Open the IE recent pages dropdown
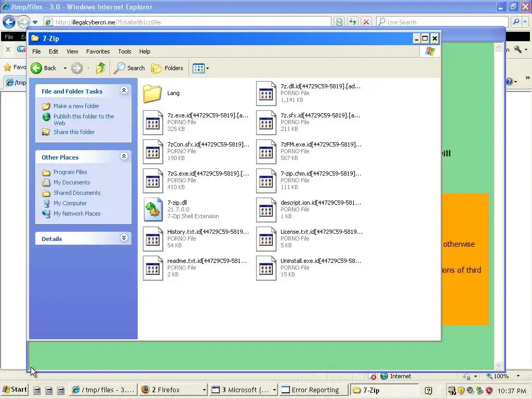 [x=35, y=22]
